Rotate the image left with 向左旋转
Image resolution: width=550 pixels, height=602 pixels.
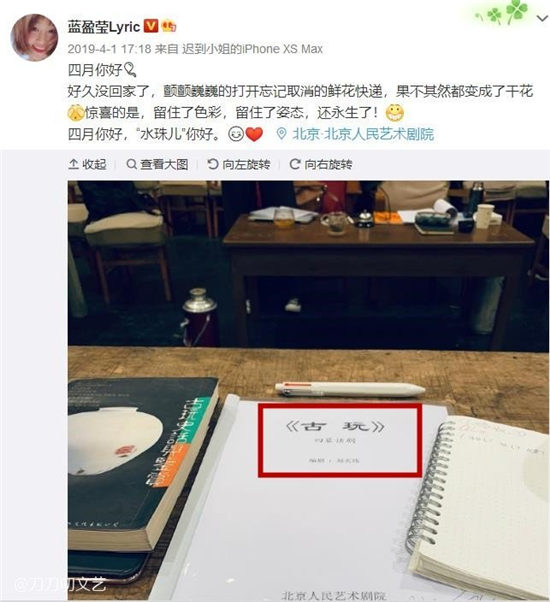tap(239, 164)
